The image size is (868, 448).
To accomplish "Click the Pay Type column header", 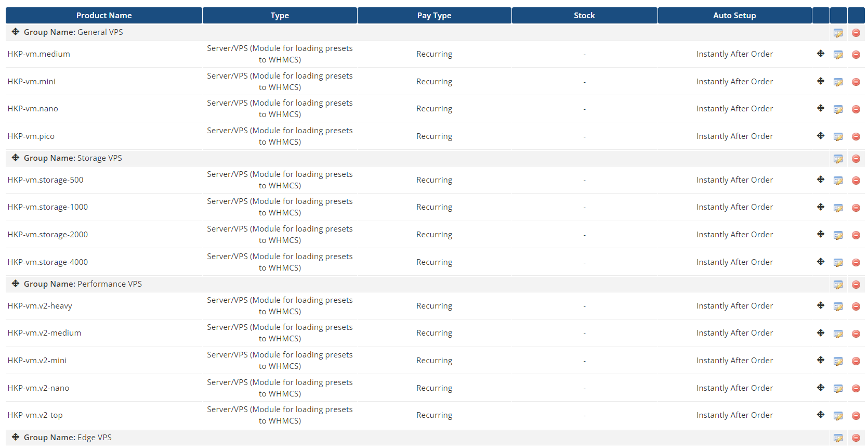I will click(x=434, y=16).
